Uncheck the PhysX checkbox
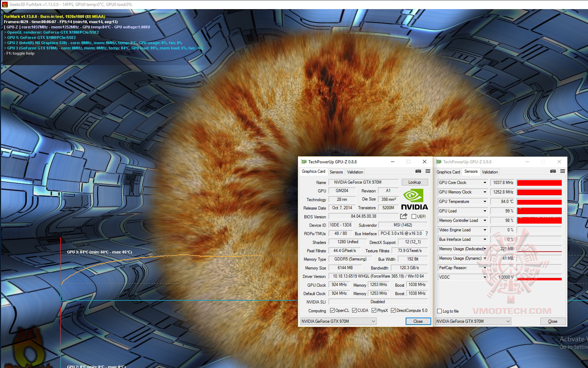This screenshot has height=368, width=588. (374, 311)
